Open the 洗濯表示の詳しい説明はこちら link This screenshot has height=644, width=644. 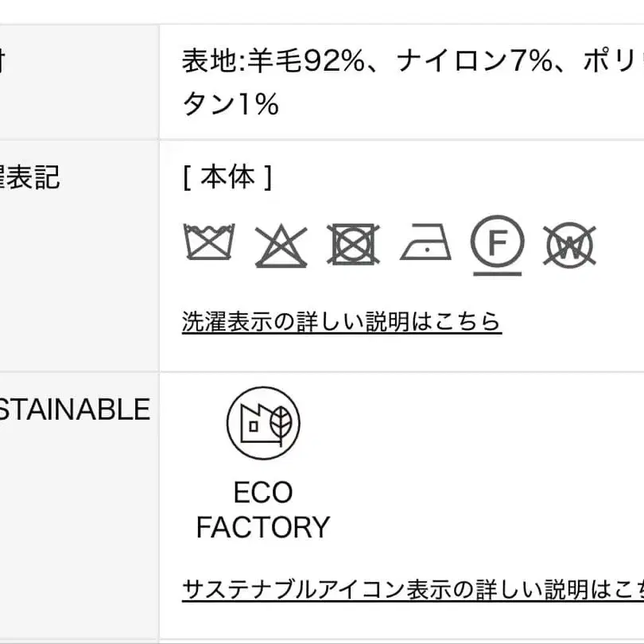tap(341, 321)
